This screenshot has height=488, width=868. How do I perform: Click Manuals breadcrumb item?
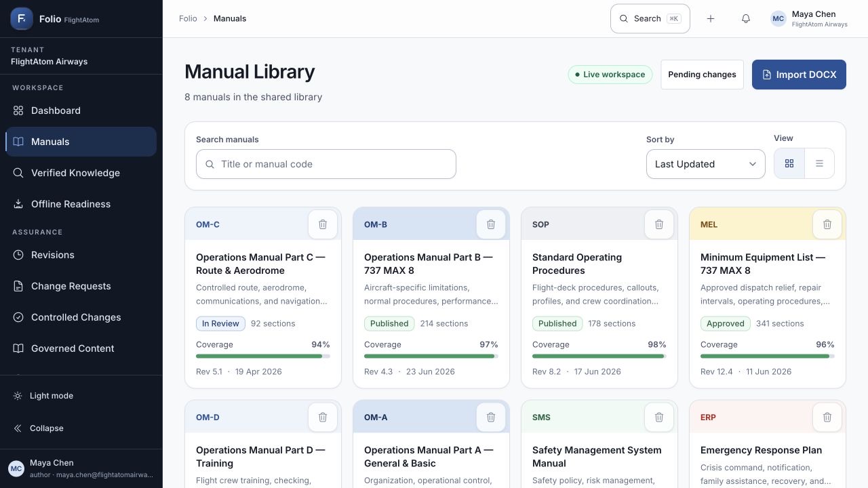coord(230,18)
